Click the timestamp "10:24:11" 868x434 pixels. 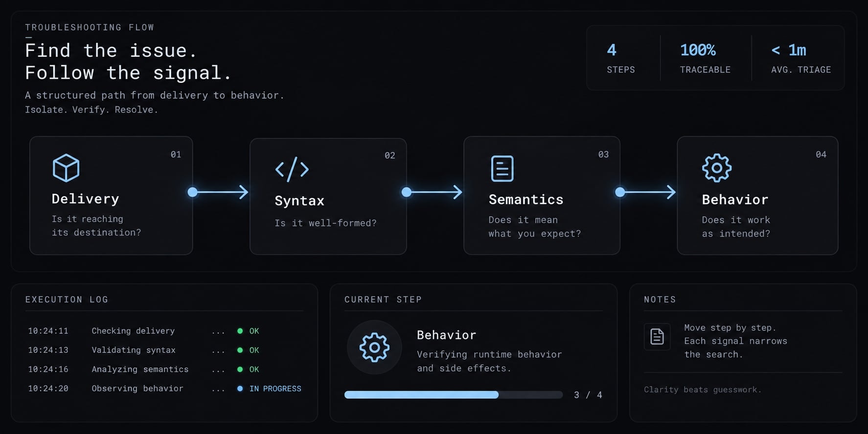pos(48,331)
